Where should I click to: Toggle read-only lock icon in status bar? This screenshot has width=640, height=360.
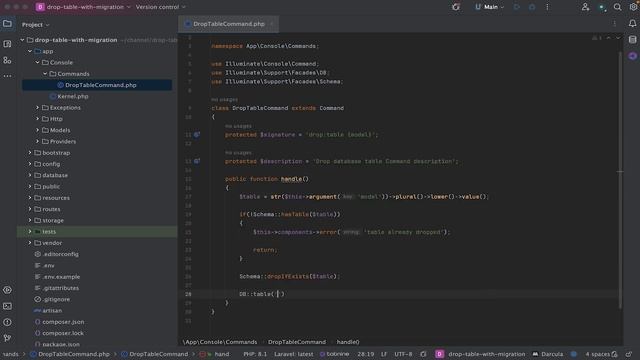(x=629, y=354)
